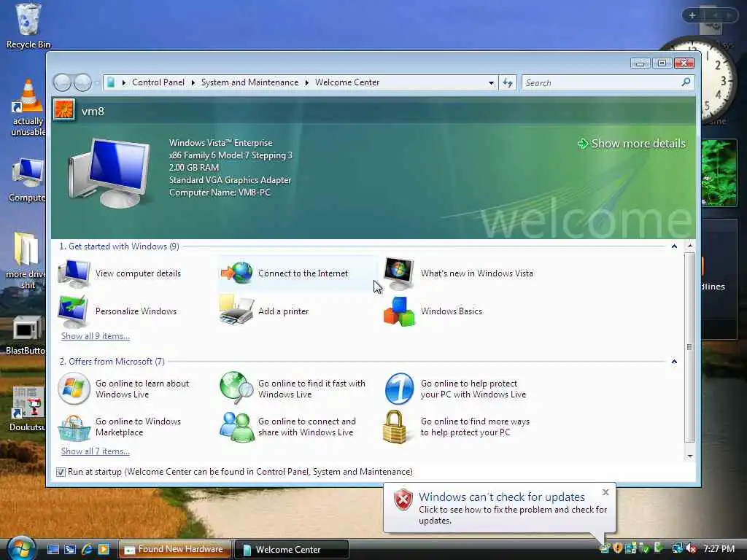747x560 pixels.
Task: Click the Forward navigation button
Action: coord(82,83)
